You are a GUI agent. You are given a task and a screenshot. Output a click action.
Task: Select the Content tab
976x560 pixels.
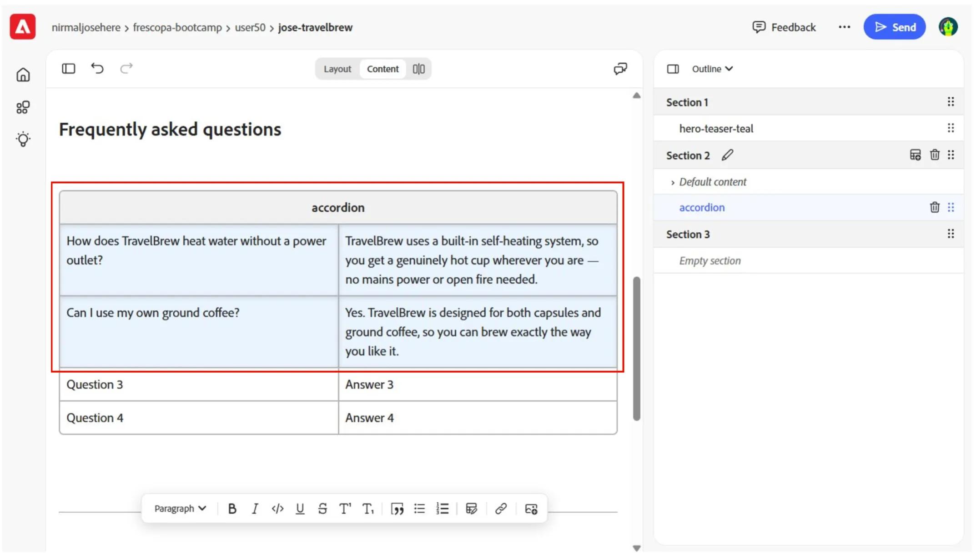[x=382, y=69]
